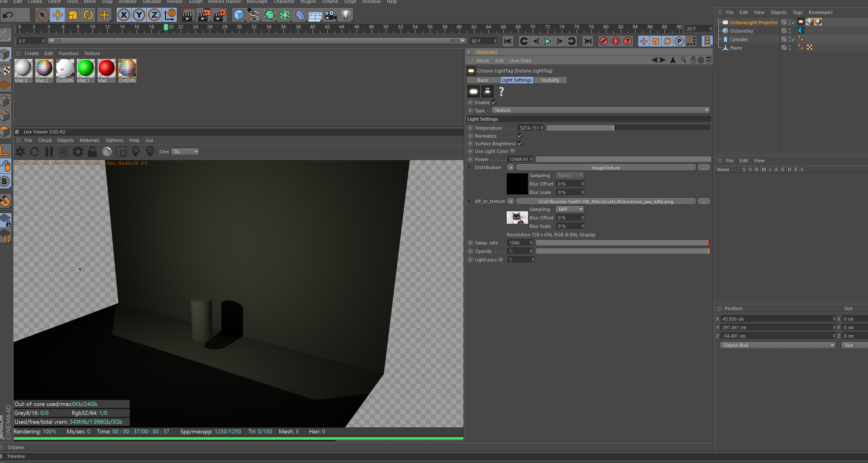The height and width of the screenshot is (463, 868).
Task: Pause the Live Viewer render
Action: click(49, 152)
